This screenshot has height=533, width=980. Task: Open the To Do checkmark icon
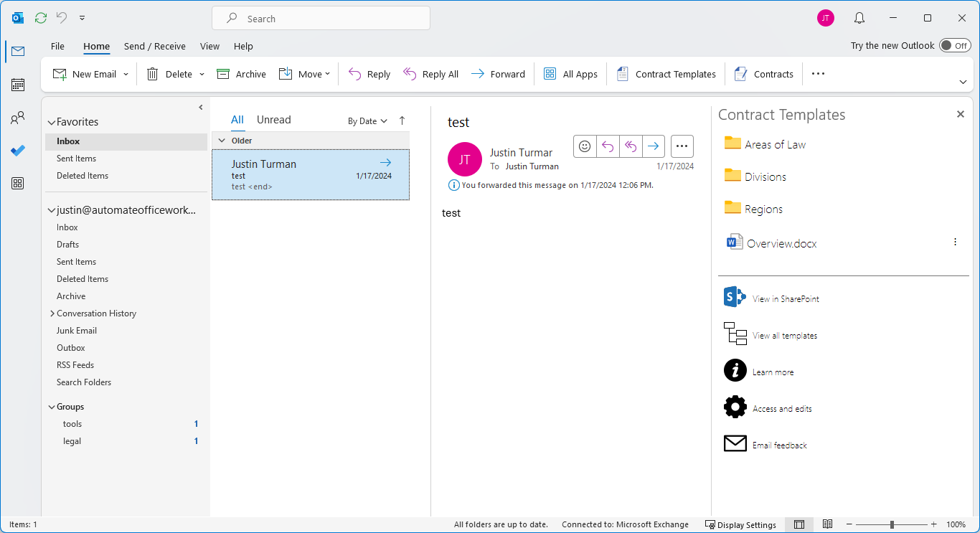18,151
